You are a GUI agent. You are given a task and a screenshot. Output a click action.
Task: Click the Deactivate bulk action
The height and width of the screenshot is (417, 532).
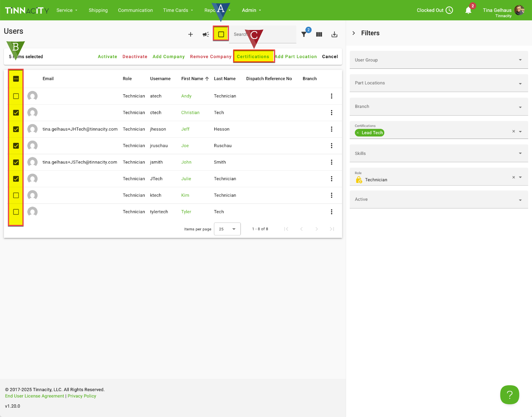click(x=135, y=57)
